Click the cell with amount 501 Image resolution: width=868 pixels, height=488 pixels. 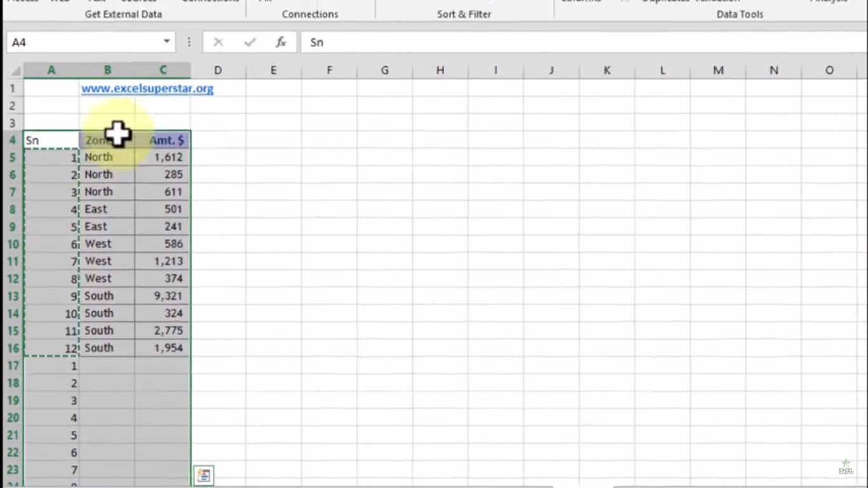click(163, 209)
